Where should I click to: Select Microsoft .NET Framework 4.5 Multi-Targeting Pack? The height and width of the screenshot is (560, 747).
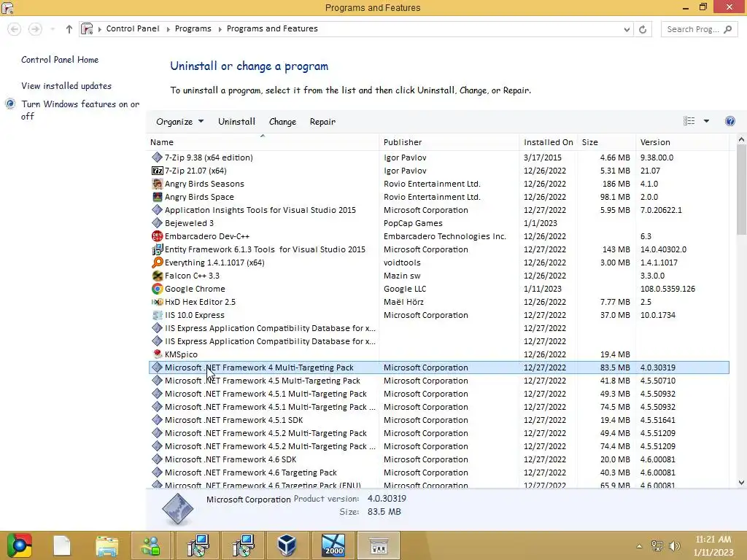[438, 381]
